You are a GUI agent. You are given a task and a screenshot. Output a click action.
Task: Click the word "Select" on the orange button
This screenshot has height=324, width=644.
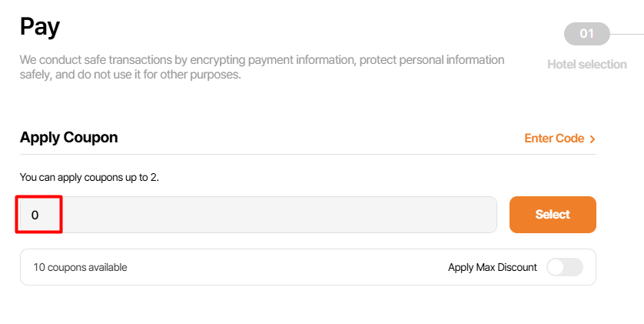[x=553, y=215]
